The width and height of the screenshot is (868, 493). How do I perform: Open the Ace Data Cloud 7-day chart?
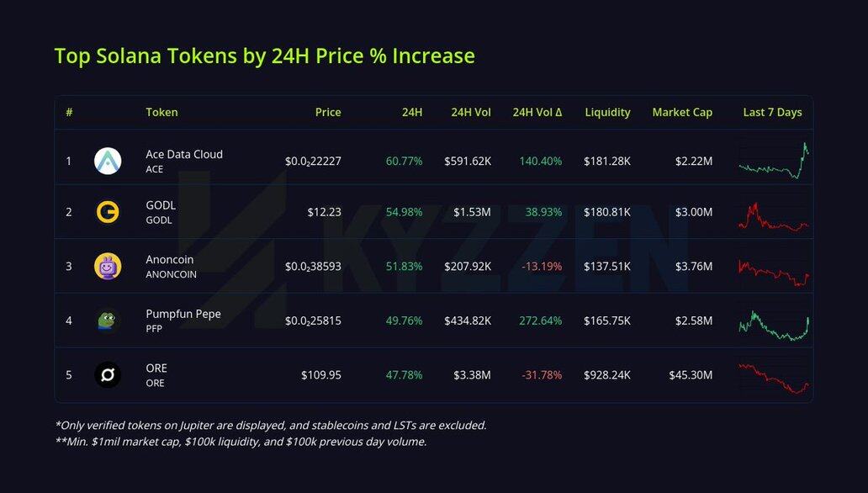773,161
